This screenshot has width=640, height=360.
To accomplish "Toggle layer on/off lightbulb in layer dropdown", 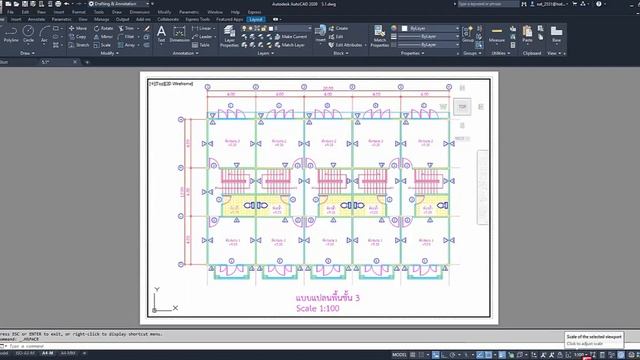I will click(244, 29).
